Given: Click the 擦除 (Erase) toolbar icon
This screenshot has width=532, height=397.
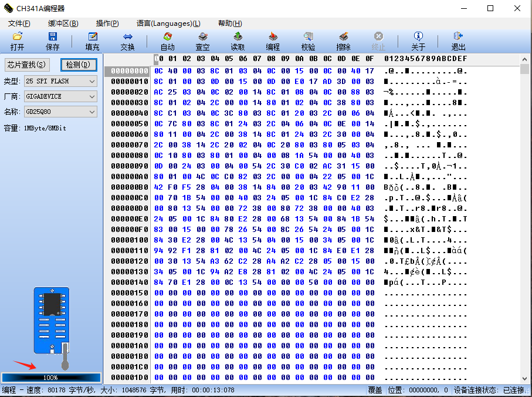Looking at the screenshot, I should pyautogui.click(x=343, y=41).
